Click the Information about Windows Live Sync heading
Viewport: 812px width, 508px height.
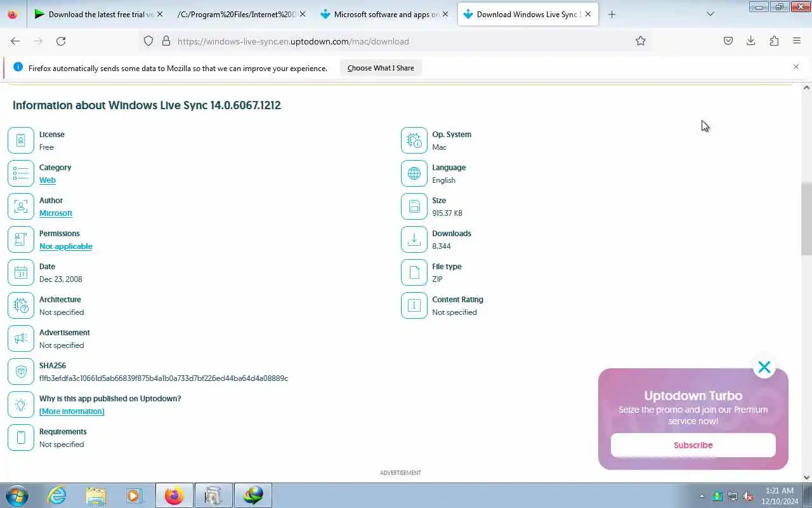coord(147,105)
